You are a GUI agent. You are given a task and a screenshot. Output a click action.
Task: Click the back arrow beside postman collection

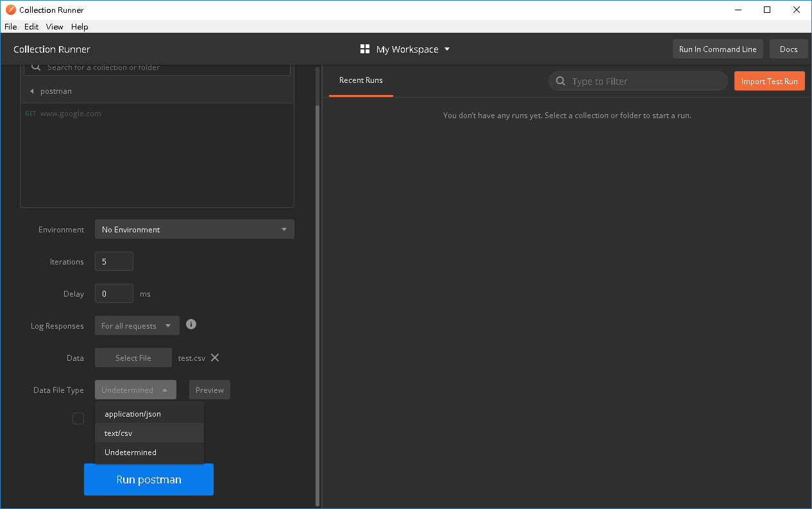click(31, 91)
